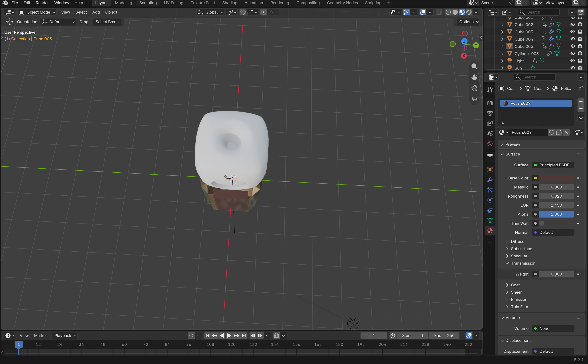
Task: Toggle viewport overlays button
Action: [423, 12]
